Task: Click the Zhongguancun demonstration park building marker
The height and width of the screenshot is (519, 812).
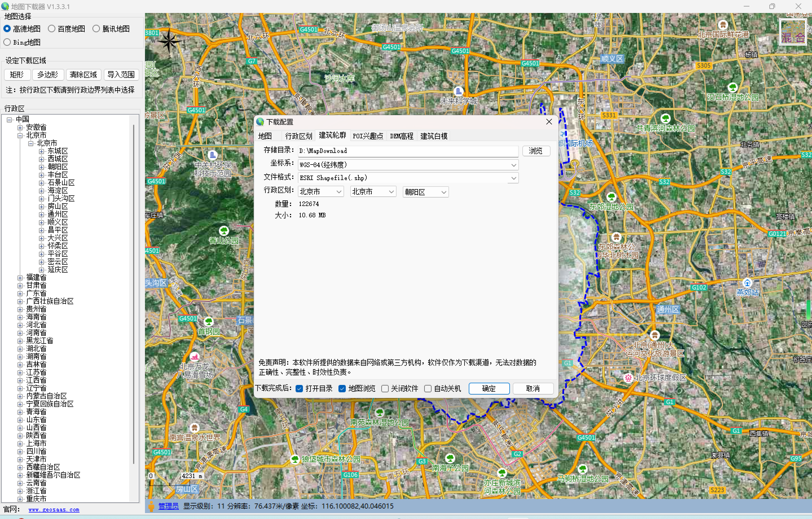Action: point(213,155)
